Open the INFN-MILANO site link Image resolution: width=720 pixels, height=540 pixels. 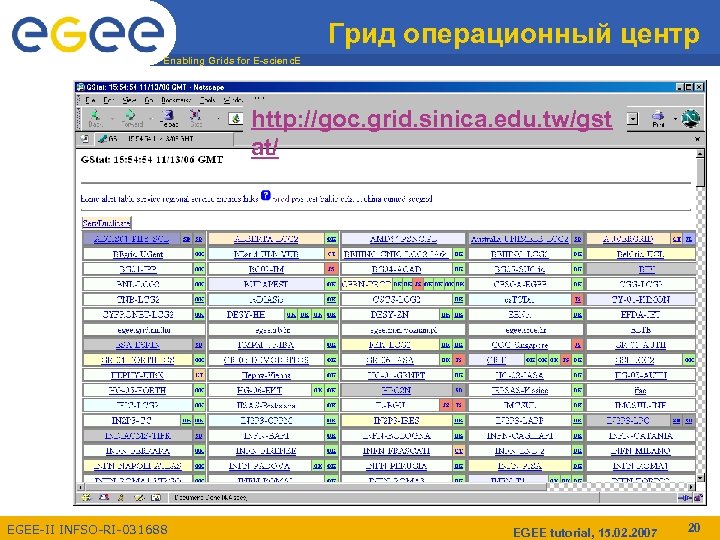click(x=640, y=451)
